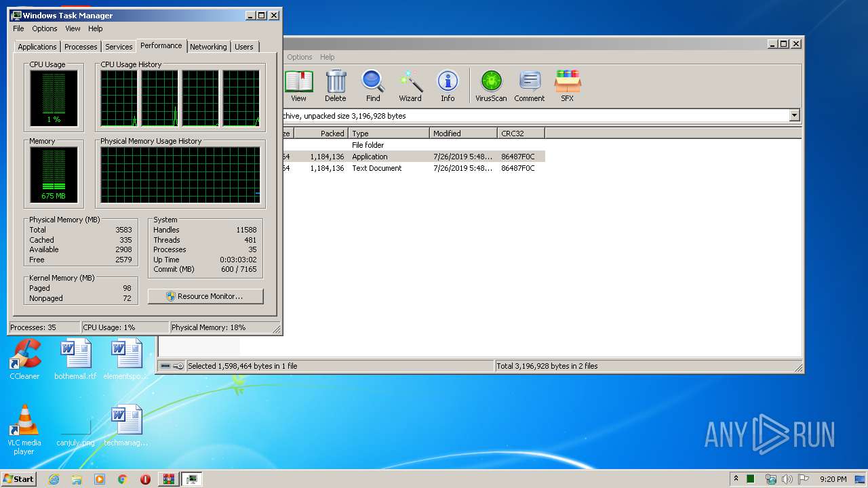This screenshot has width=868, height=488.
Task: Click Total 3,196,928 bytes status text
Action: [547, 366]
